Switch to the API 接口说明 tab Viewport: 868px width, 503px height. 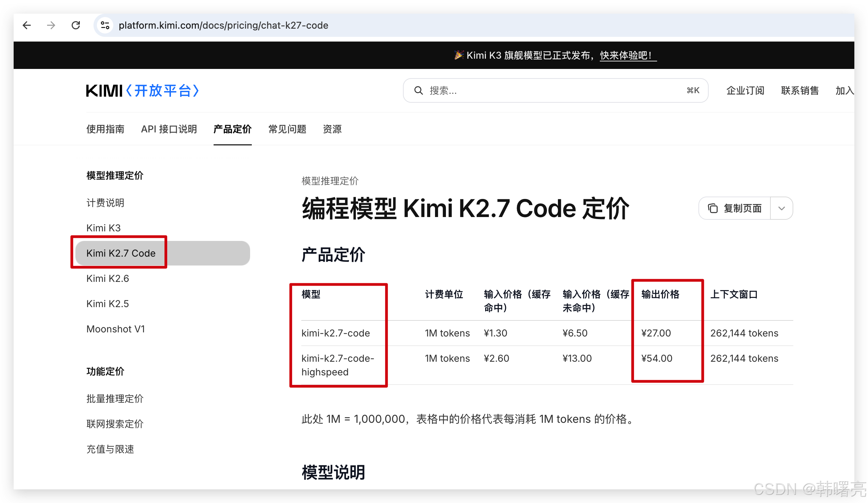pyautogui.click(x=169, y=129)
